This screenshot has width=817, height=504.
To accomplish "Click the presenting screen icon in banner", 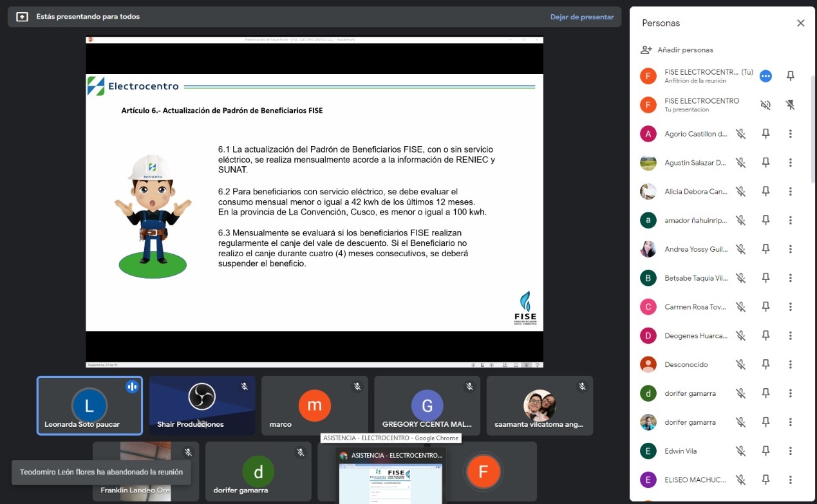I will point(22,17).
